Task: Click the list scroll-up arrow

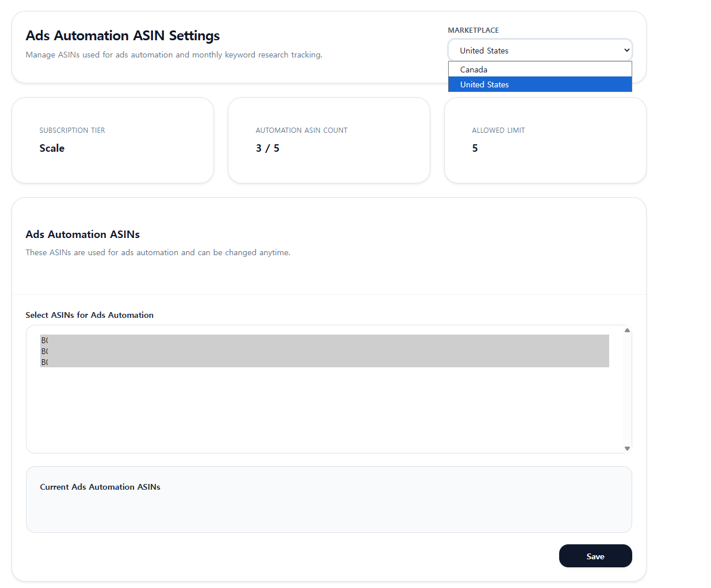Action: point(627,330)
